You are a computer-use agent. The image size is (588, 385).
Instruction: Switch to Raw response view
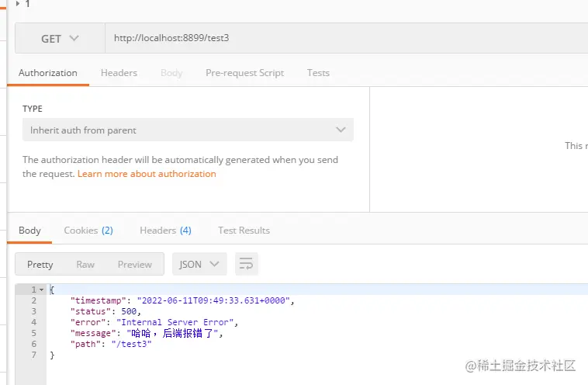(85, 265)
